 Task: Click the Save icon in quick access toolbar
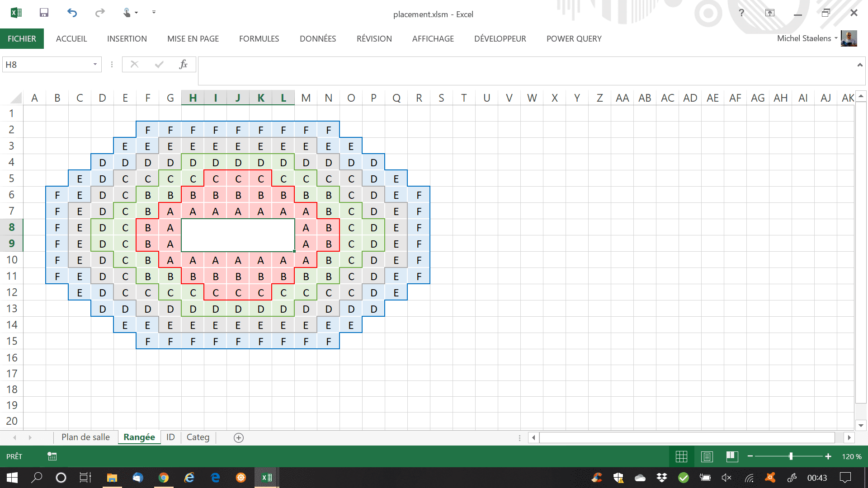point(44,13)
